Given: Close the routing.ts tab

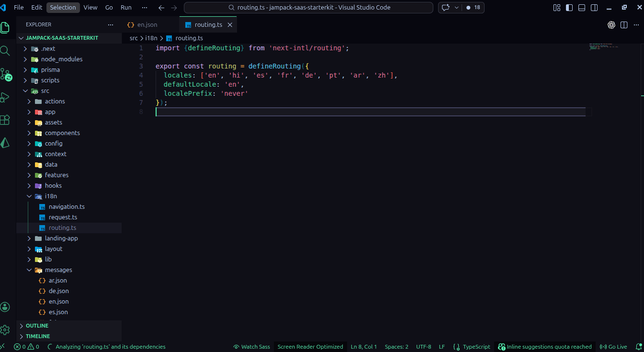Looking at the screenshot, I should (230, 25).
